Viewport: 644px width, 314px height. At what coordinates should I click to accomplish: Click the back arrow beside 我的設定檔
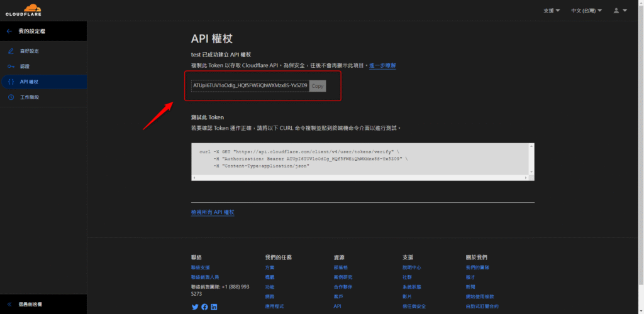click(9, 31)
